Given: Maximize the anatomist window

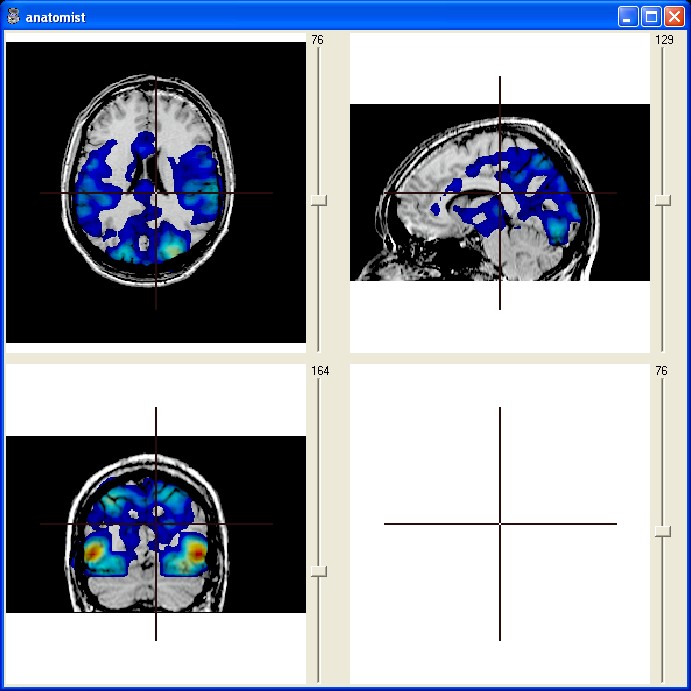Looking at the screenshot, I should 651,17.
